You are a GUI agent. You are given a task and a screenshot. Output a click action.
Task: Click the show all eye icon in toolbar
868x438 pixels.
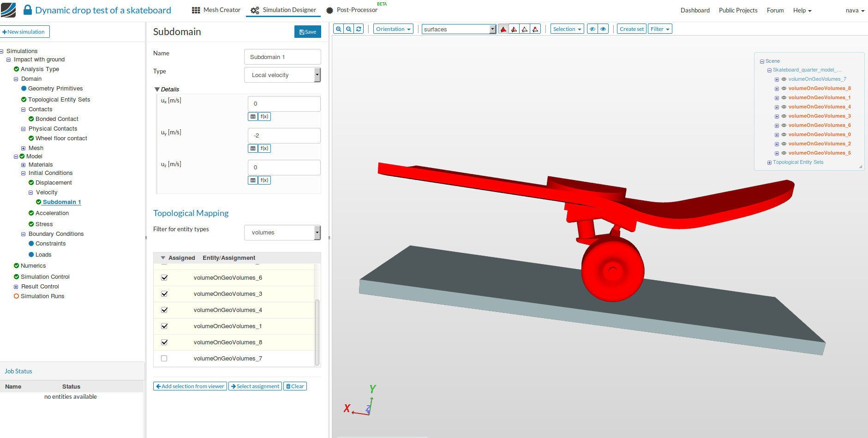(x=603, y=29)
